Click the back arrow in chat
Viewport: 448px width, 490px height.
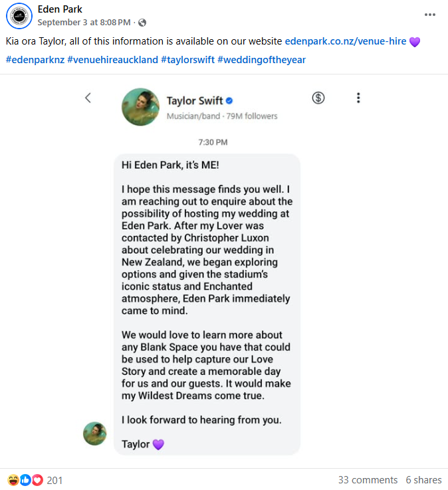[88, 98]
